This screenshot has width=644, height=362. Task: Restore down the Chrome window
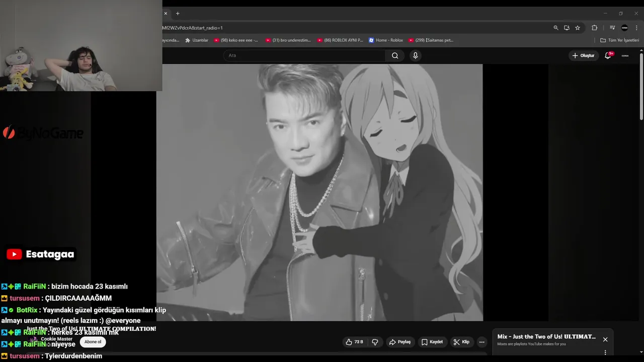(x=621, y=14)
